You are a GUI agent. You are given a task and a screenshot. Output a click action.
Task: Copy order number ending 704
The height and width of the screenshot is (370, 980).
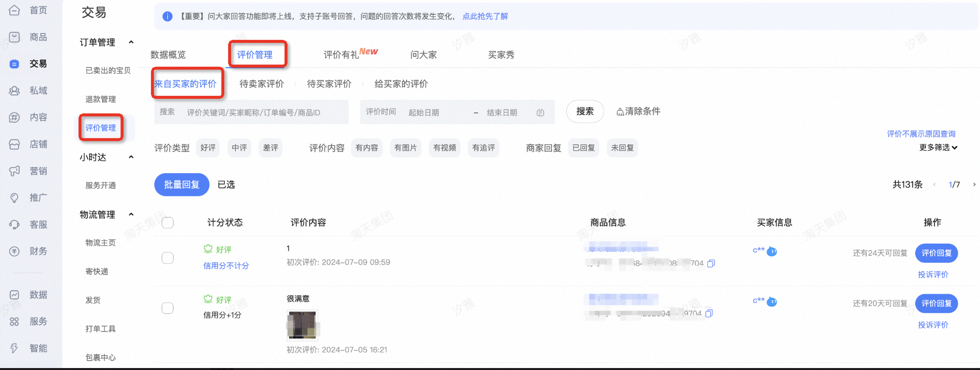click(711, 264)
